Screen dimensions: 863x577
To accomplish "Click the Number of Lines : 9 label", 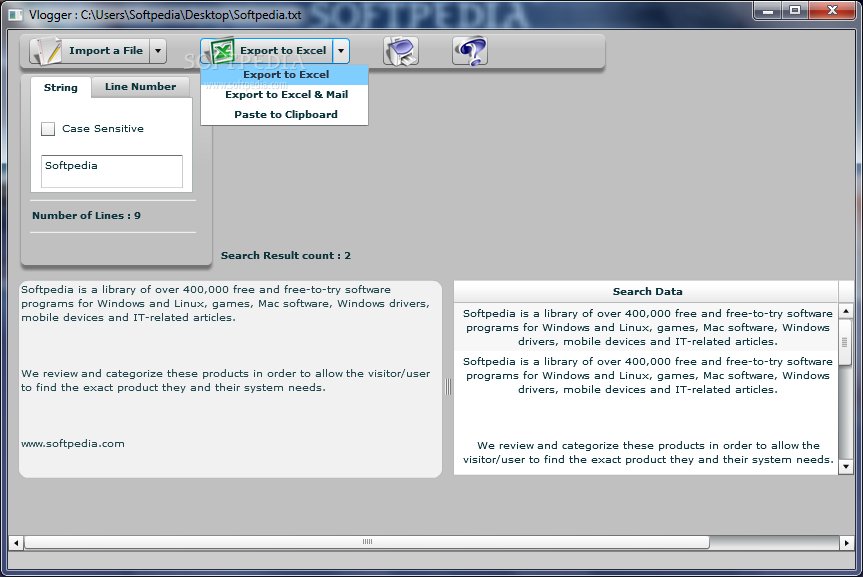I will point(86,216).
